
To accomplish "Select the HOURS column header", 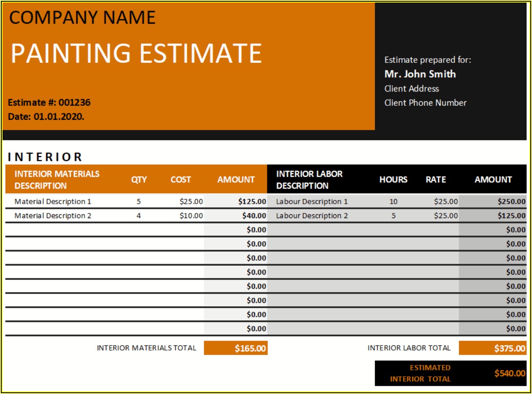I will coord(393,180).
